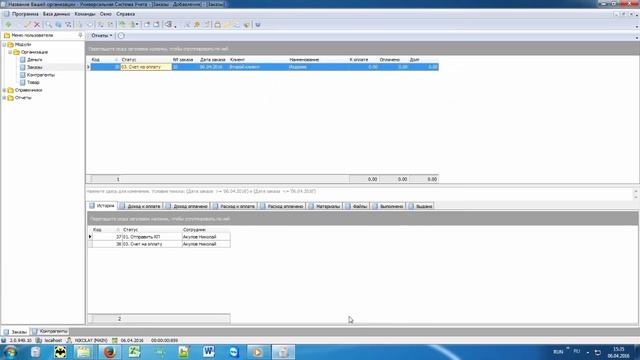Open the База данных menu

point(56,14)
